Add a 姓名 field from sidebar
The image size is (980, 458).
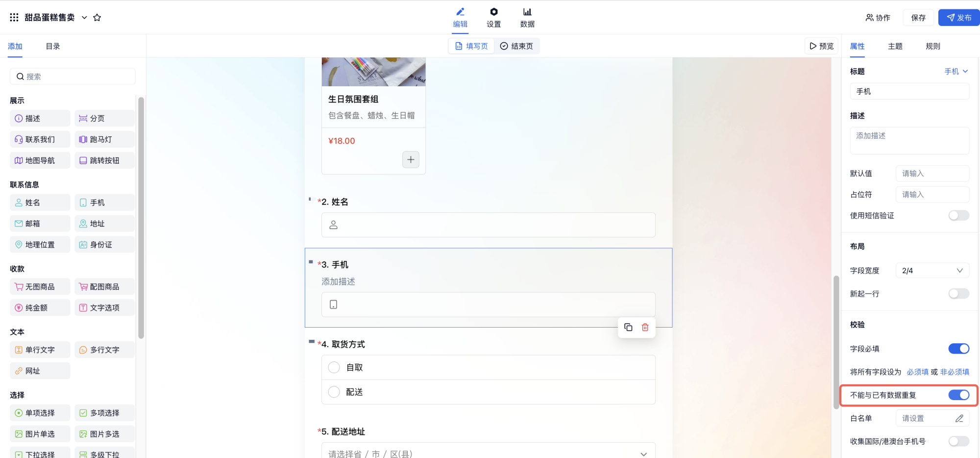(x=40, y=203)
